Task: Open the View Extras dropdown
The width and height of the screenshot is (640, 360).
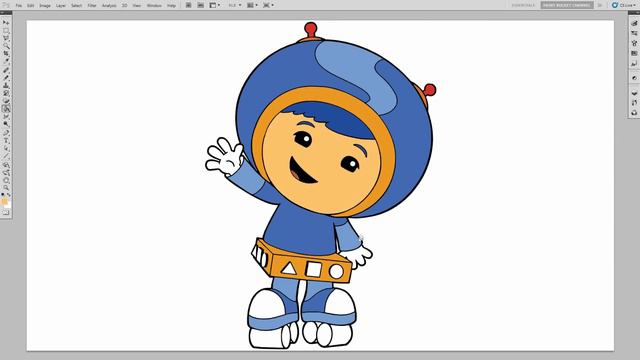Action: click(215, 5)
